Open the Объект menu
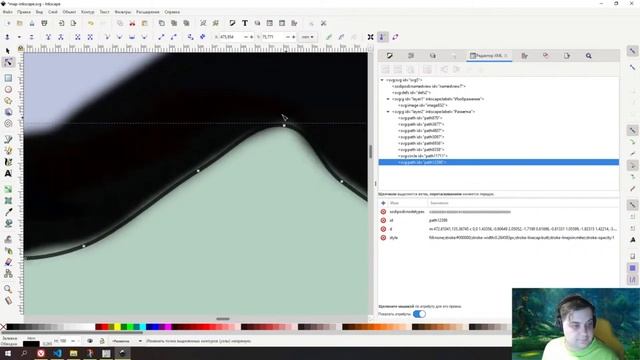 [x=69, y=12]
